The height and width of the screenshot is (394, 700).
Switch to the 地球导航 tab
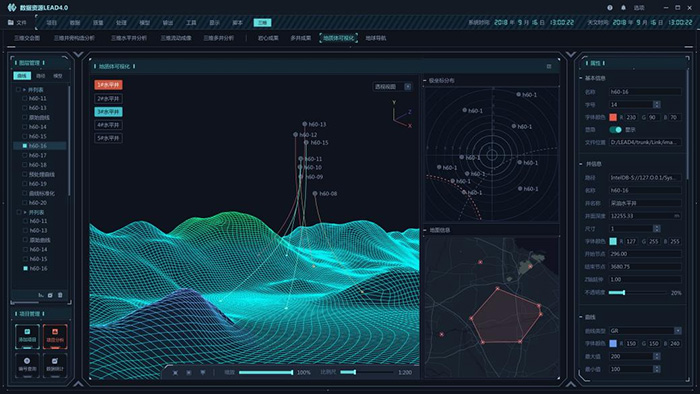click(376, 38)
